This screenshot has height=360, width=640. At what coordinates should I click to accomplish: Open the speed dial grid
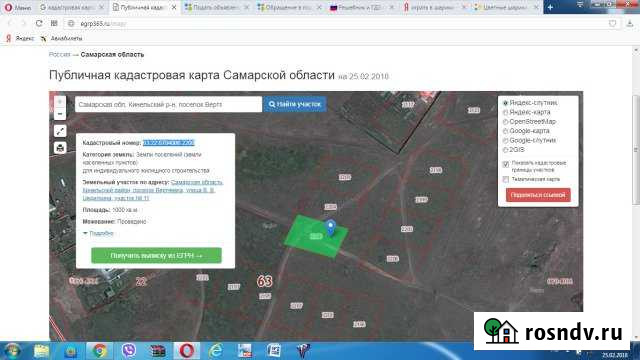(x=54, y=24)
